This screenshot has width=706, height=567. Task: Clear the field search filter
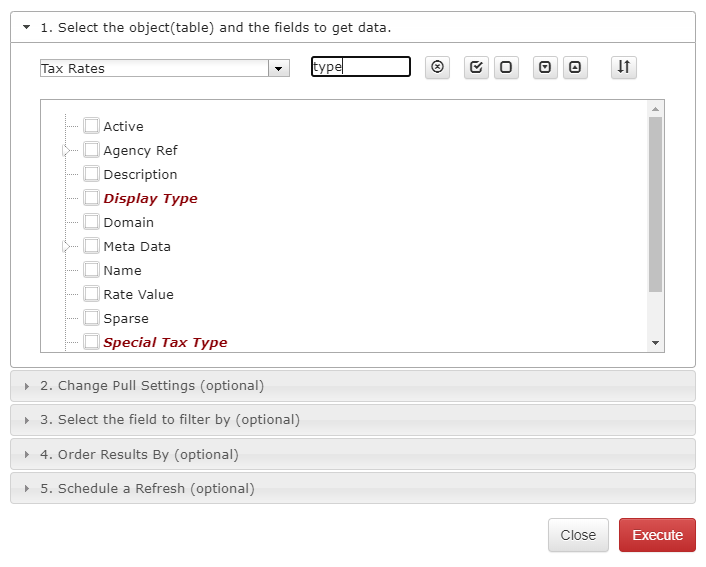click(437, 68)
